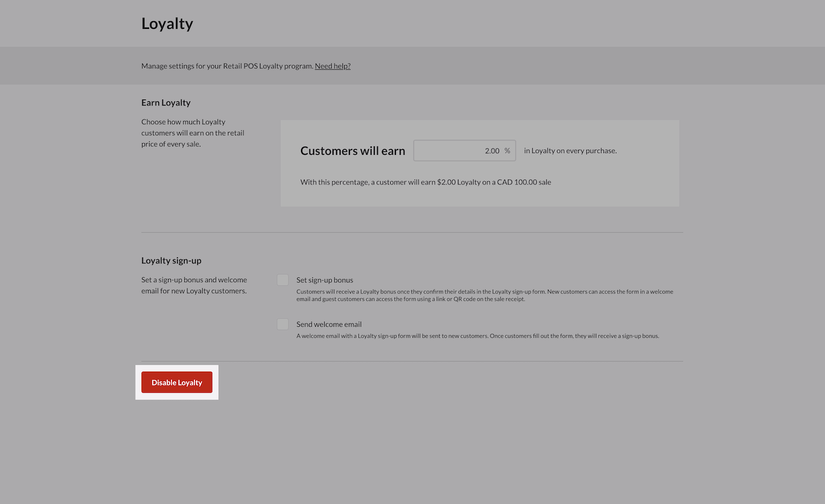Click the percent sign in the earn field
This screenshot has height=504, width=825.
[507, 150]
